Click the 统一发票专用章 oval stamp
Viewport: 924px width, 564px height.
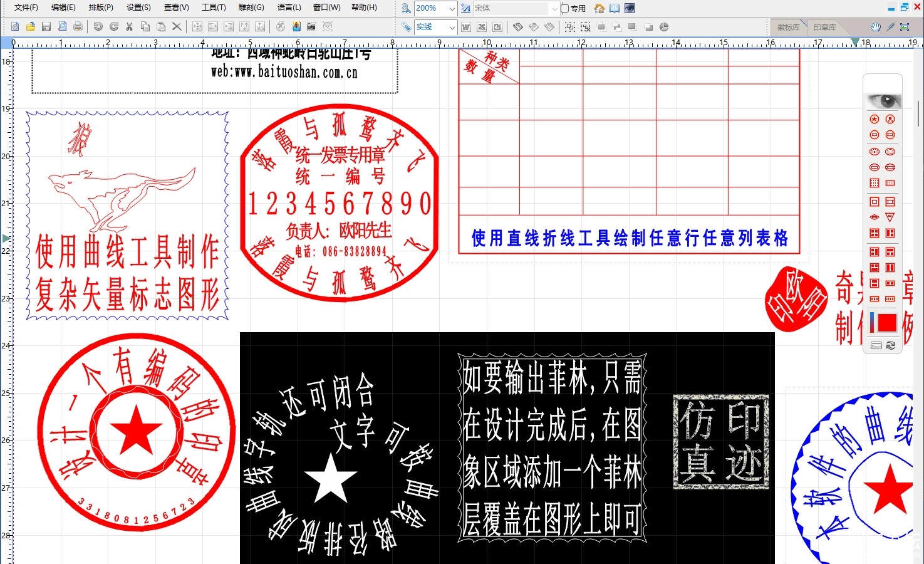coord(340,202)
